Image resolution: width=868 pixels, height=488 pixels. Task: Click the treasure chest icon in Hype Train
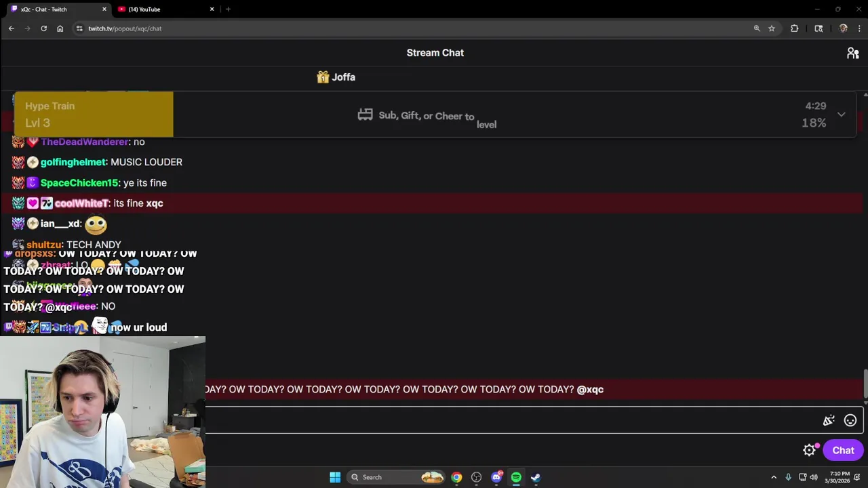pyautogui.click(x=365, y=115)
